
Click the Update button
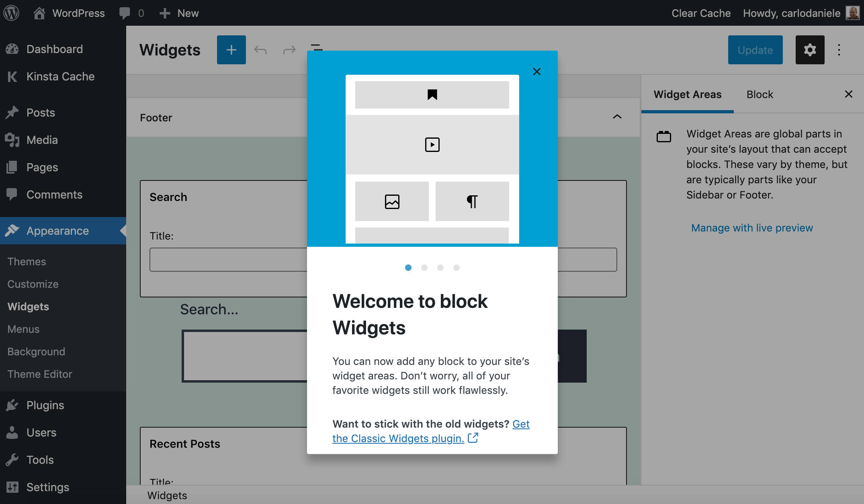point(755,49)
